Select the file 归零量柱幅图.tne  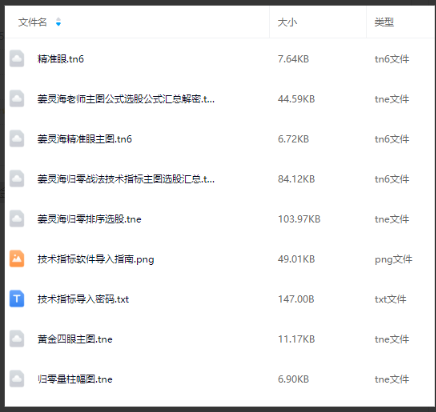coord(75,379)
